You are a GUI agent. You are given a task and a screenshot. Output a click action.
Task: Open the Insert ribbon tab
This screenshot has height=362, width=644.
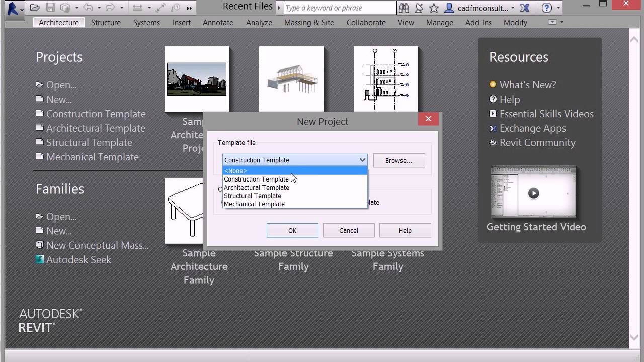(x=181, y=22)
